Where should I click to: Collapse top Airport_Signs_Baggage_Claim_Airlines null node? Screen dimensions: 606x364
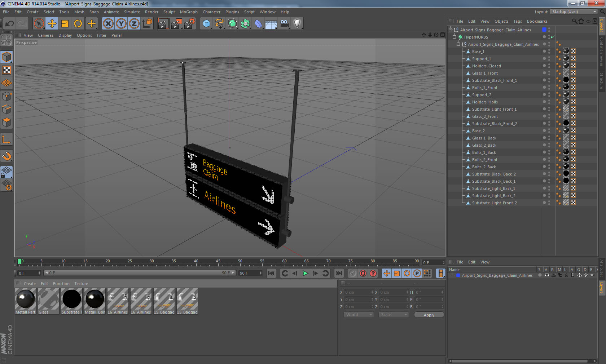tap(450, 30)
